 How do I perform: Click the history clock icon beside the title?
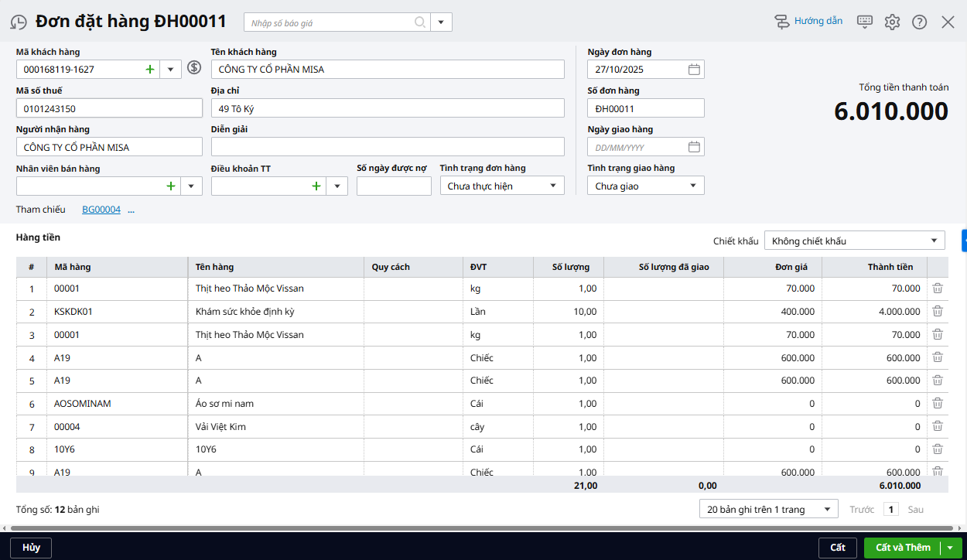19,22
